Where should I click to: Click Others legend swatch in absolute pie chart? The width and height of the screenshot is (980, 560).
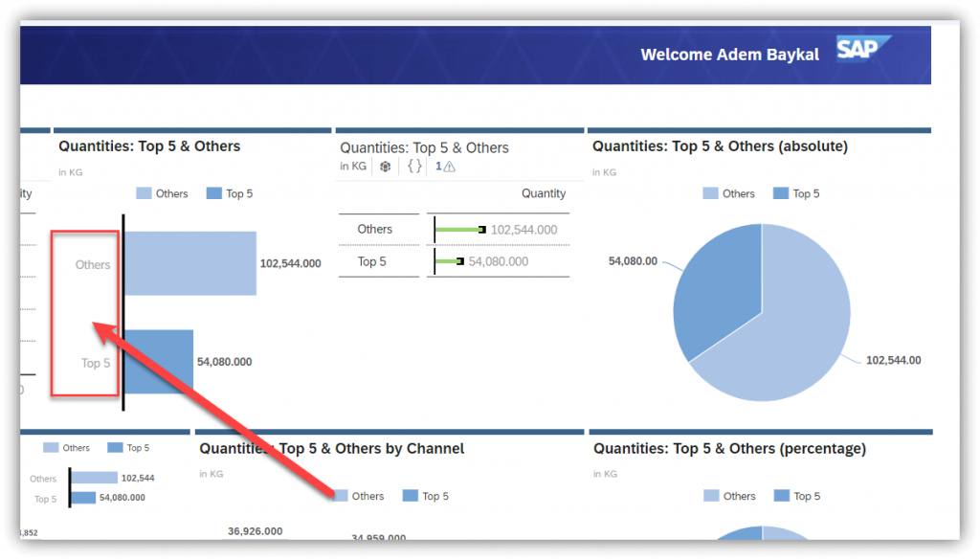pyautogui.click(x=711, y=193)
